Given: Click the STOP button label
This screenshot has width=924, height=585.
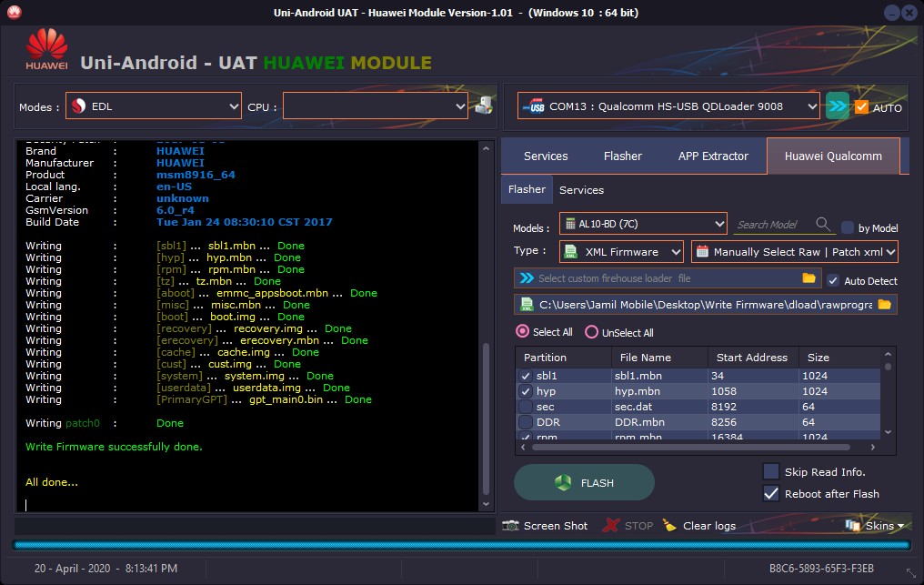Looking at the screenshot, I should click(x=638, y=526).
